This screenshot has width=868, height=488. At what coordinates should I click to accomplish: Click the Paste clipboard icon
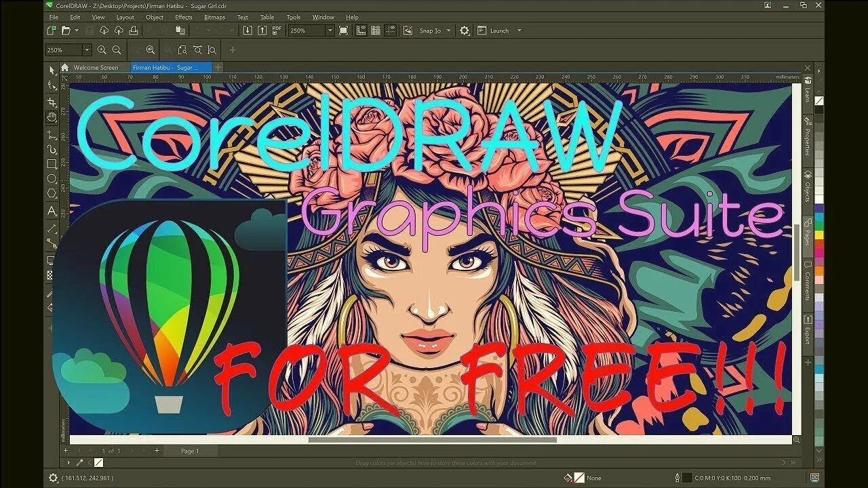click(180, 30)
